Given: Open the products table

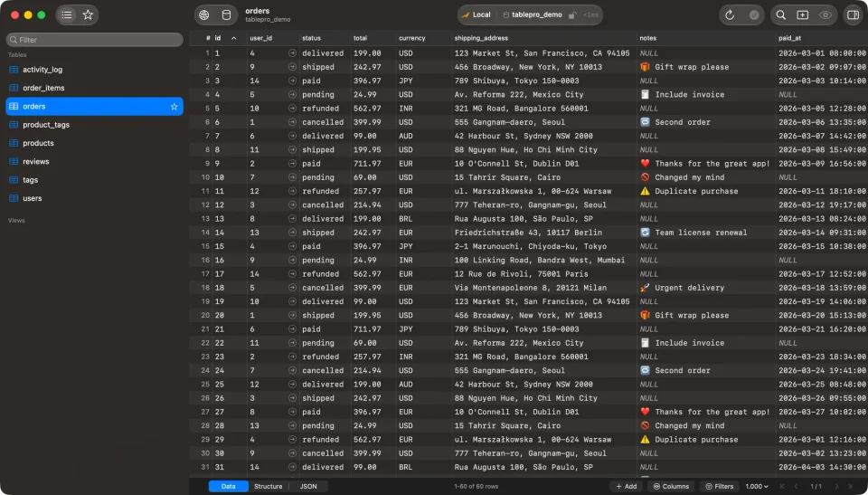Looking at the screenshot, I should pos(95,143).
